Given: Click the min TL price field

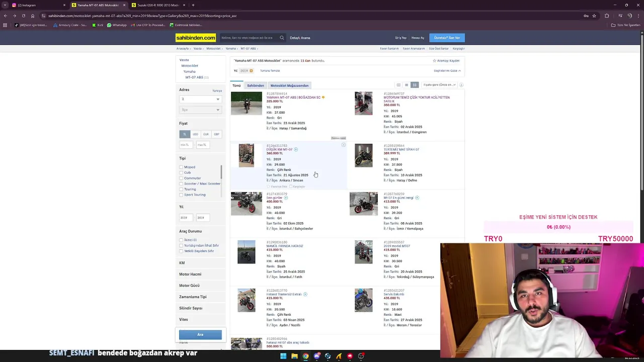Looking at the screenshot, I should [186, 145].
